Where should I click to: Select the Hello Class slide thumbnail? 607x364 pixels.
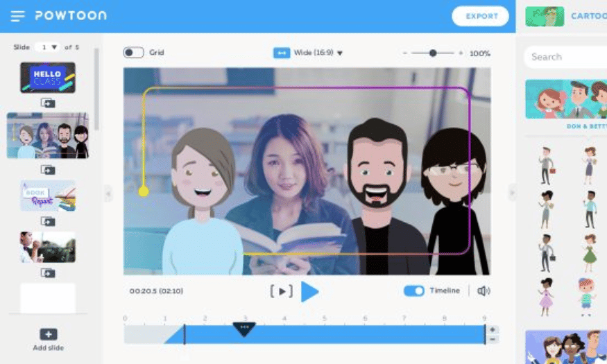tap(48, 78)
